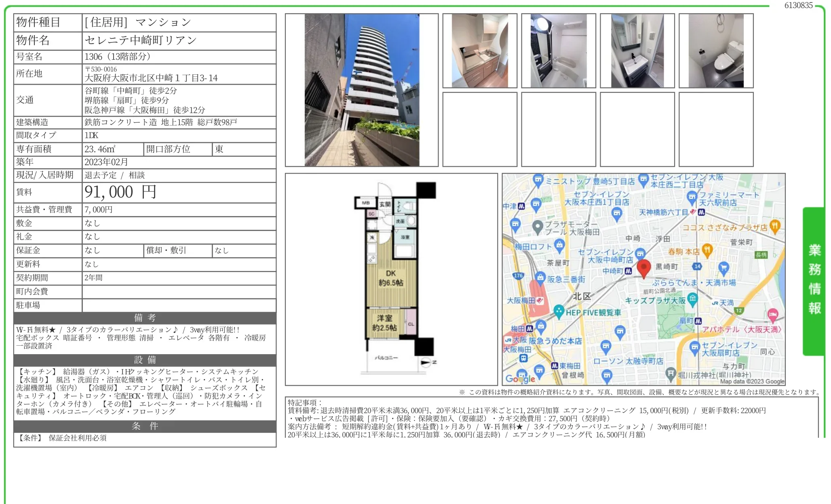Click the 阪急三番街 shopping marker

tap(540, 277)
